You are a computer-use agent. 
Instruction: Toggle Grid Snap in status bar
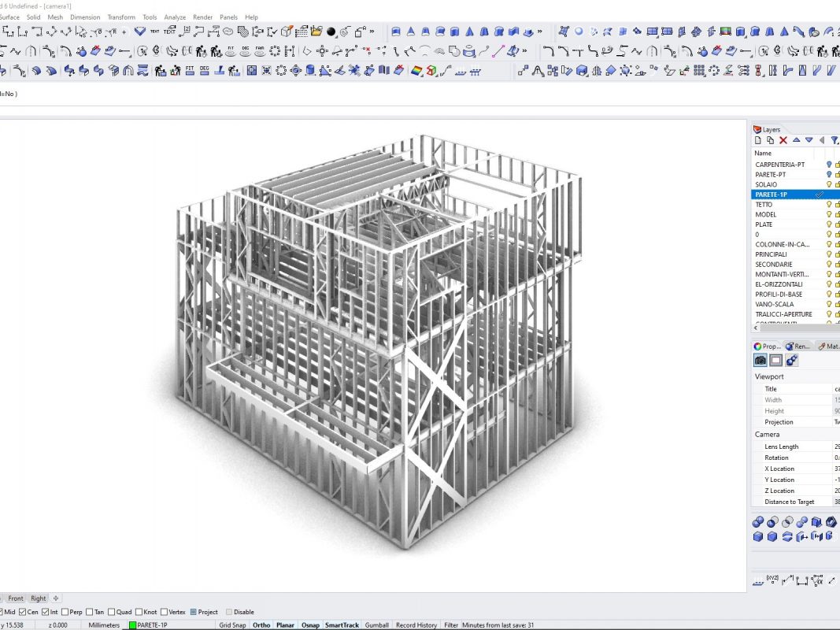coord(232,625)
